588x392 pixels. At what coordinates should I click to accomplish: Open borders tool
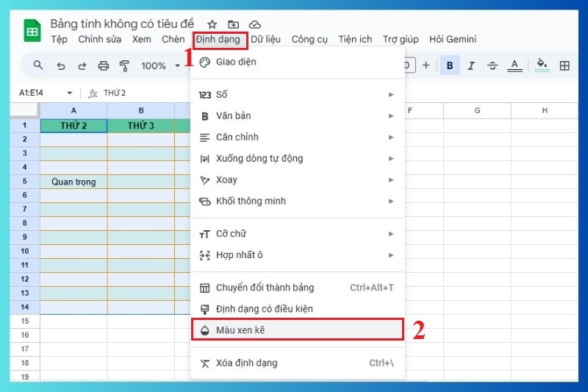[x=564, y=65]
